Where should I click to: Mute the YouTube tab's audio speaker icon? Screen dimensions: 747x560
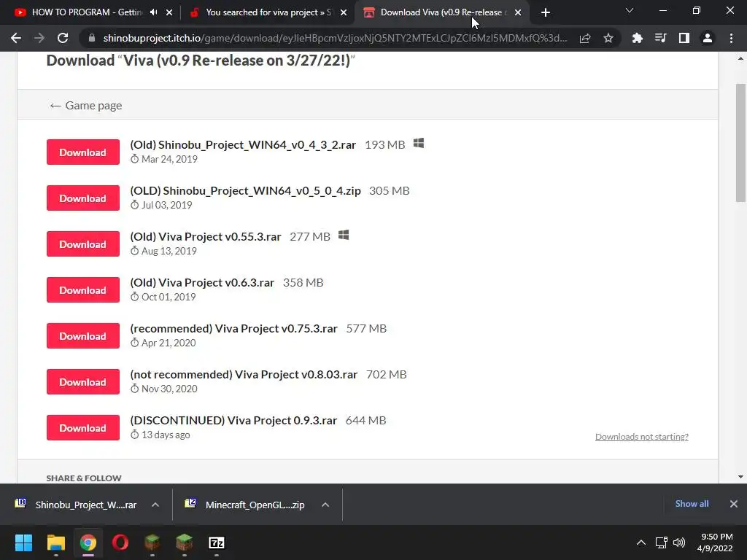[153, 12]
